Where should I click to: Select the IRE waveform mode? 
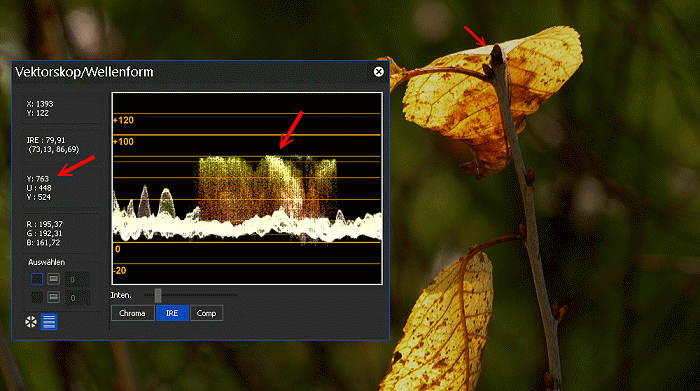(172, 313)
